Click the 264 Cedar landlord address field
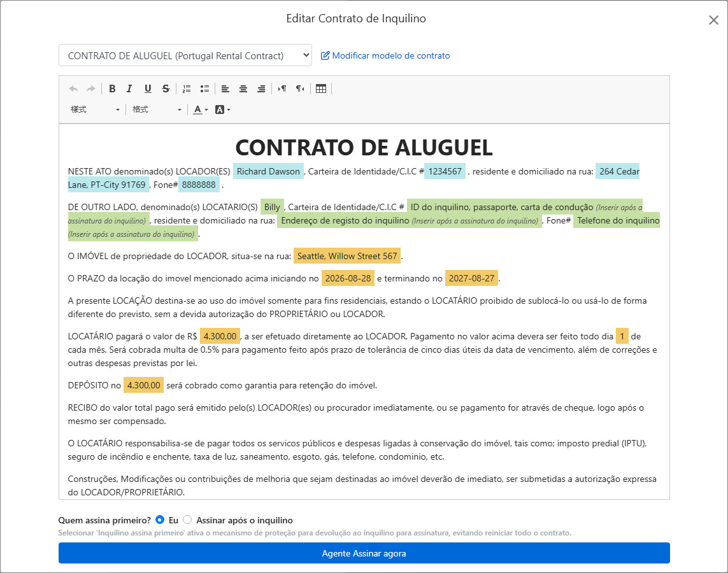The image size is (728, 573). pos(619,171)
